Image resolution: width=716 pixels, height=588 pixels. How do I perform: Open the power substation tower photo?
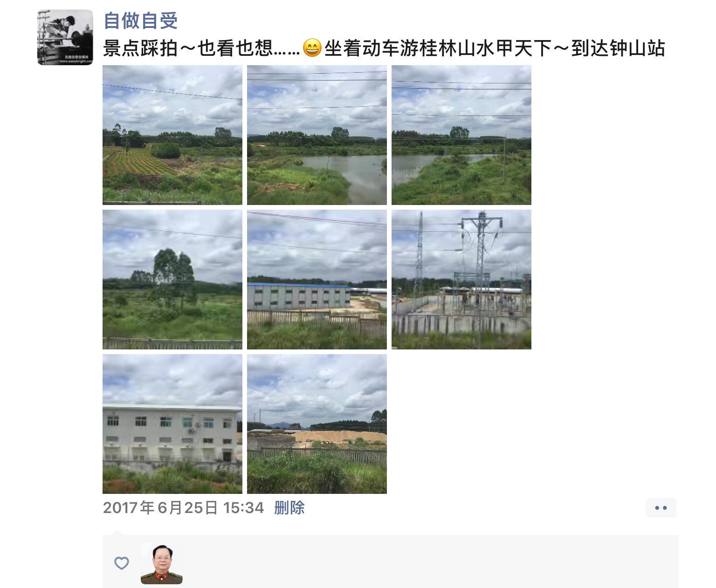point(461,280)
